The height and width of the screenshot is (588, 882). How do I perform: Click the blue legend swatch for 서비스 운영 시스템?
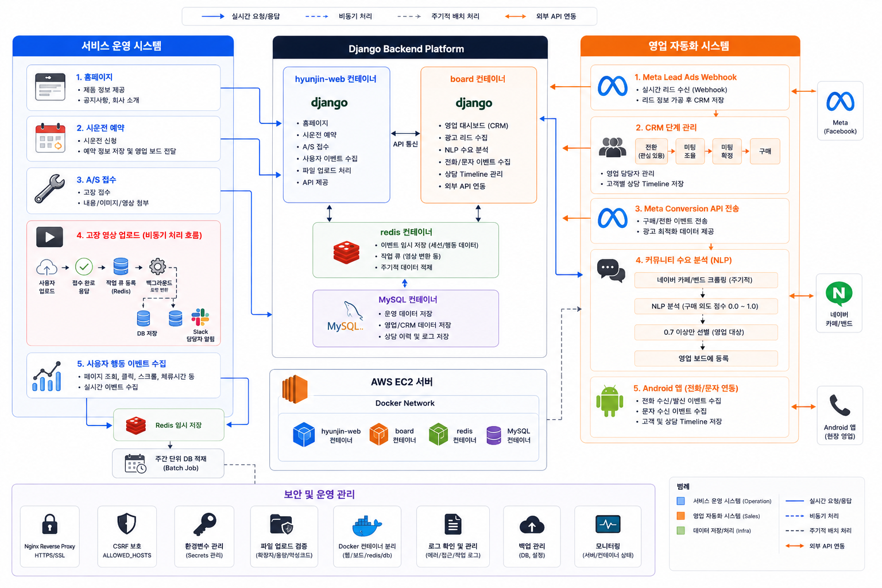pyautogui.click(x=681, y=501)
